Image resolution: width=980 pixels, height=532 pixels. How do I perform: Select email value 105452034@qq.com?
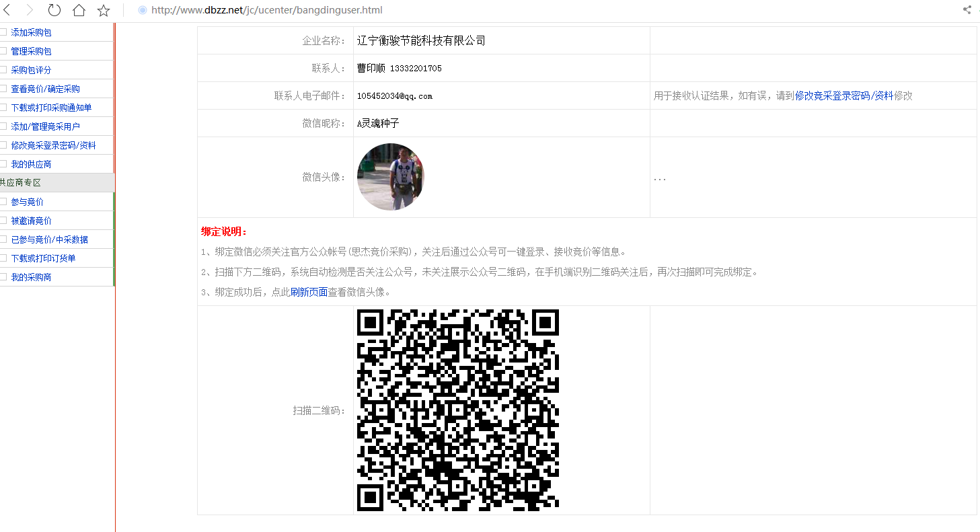tap(395, 96)
